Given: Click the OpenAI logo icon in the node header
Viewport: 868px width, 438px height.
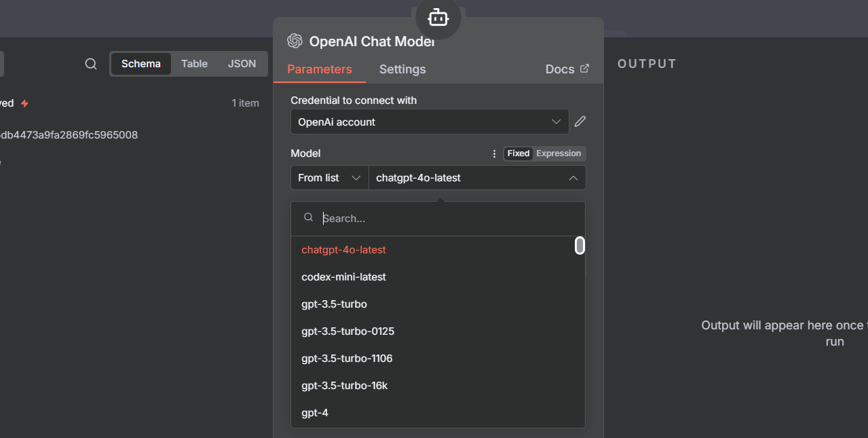Looking at the screenshot, I should coord(295,41).
